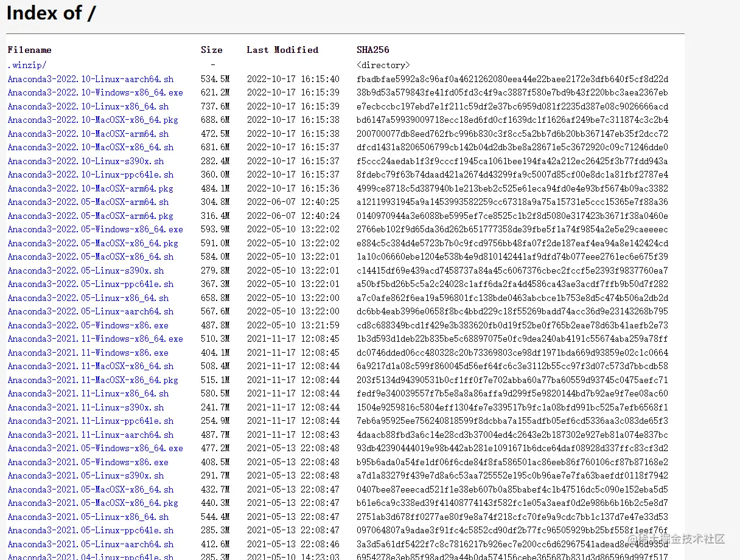Click the SHA256 column header
The width and height of the screenshot is (740, 560).
point(373,50)
